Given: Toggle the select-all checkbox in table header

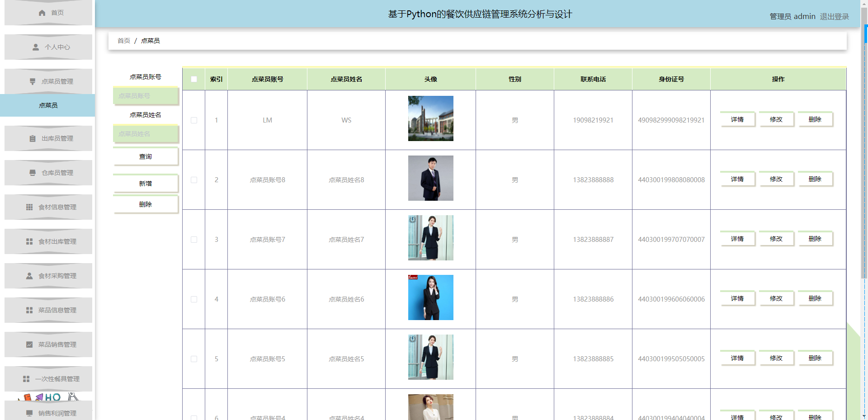Looking at the screenshot, I should [x=194, y=79].
